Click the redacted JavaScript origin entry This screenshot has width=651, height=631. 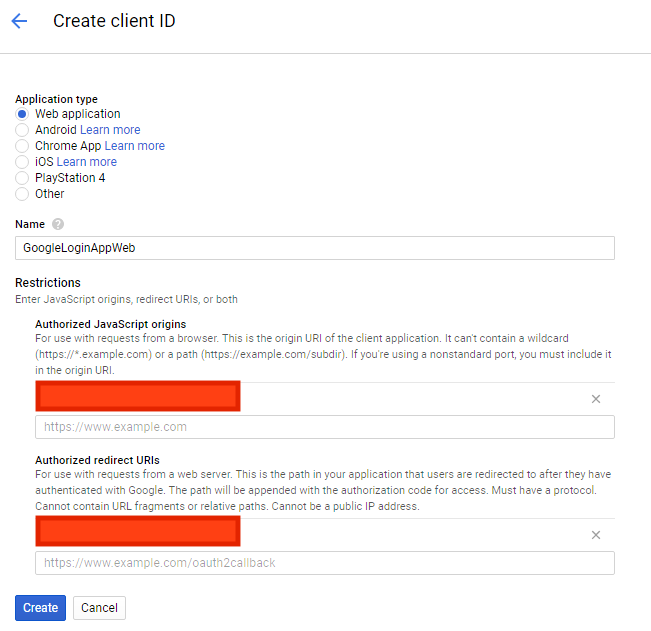(138, 396)
